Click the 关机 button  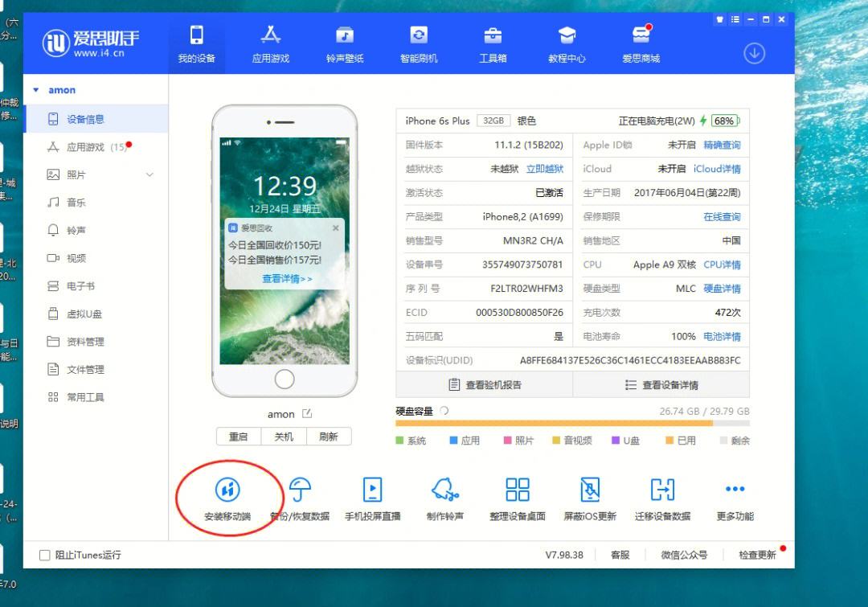pyautogui.click(x=284, y=437)
